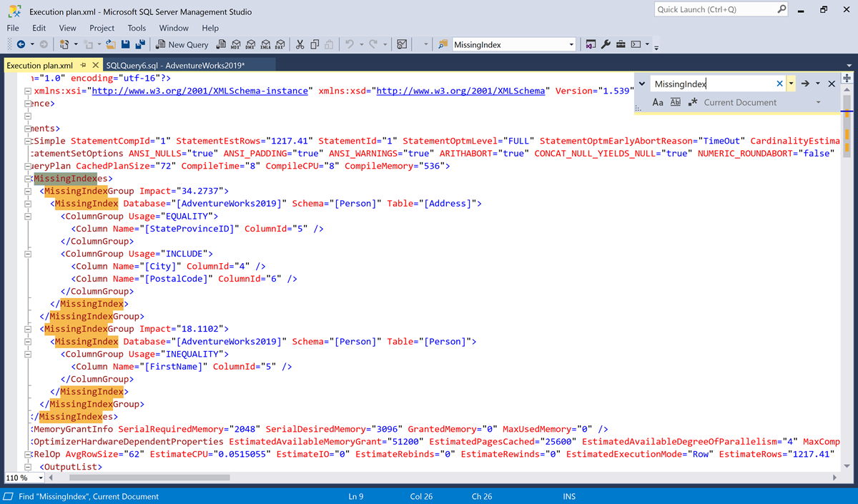Collapse the MissingIndexGroup Impact 34.2737 node
The height and width of the screenshot is (504, 858).
27,191
